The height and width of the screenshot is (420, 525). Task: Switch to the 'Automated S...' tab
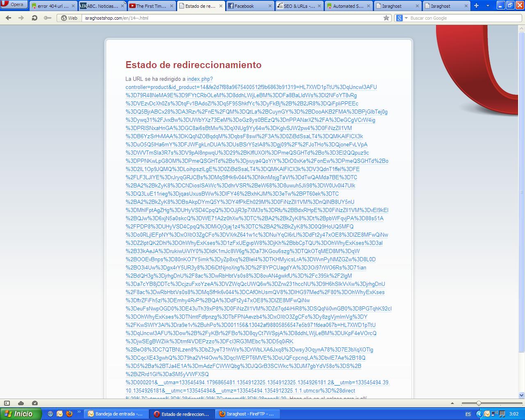(348, 6)
